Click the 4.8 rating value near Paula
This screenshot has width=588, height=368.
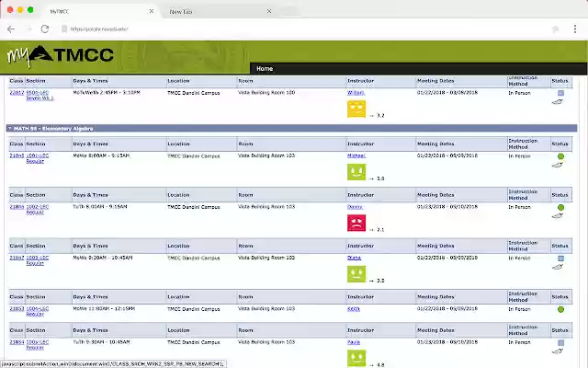tap(380, 365)
